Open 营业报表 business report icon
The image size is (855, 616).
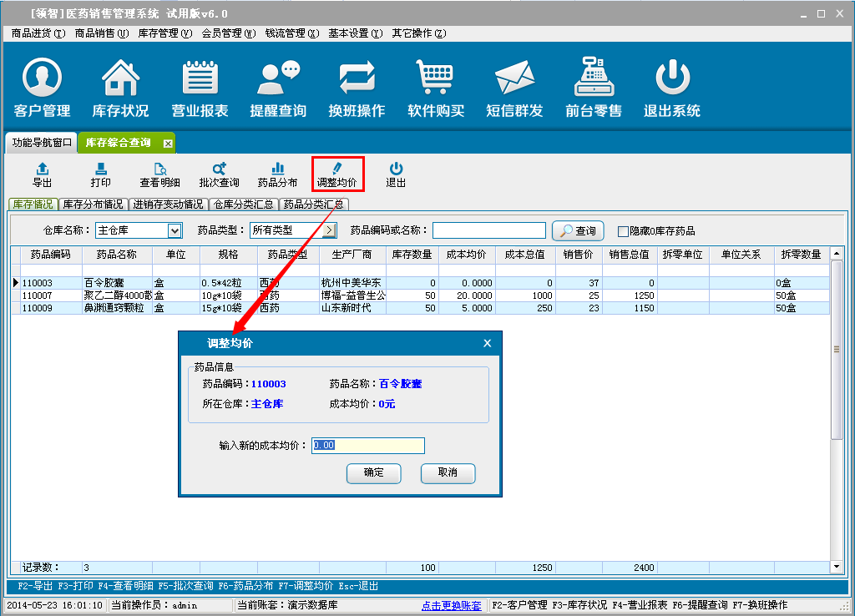200,88
